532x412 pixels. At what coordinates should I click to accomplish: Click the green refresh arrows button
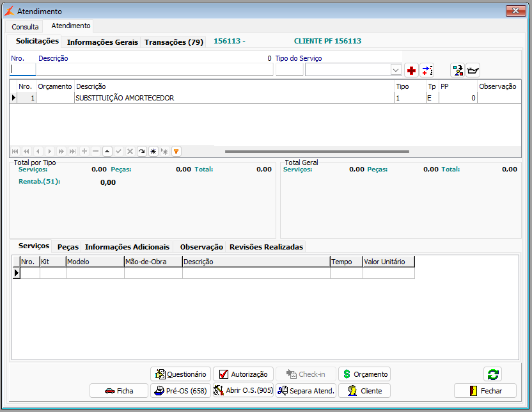tap(492, 374)
